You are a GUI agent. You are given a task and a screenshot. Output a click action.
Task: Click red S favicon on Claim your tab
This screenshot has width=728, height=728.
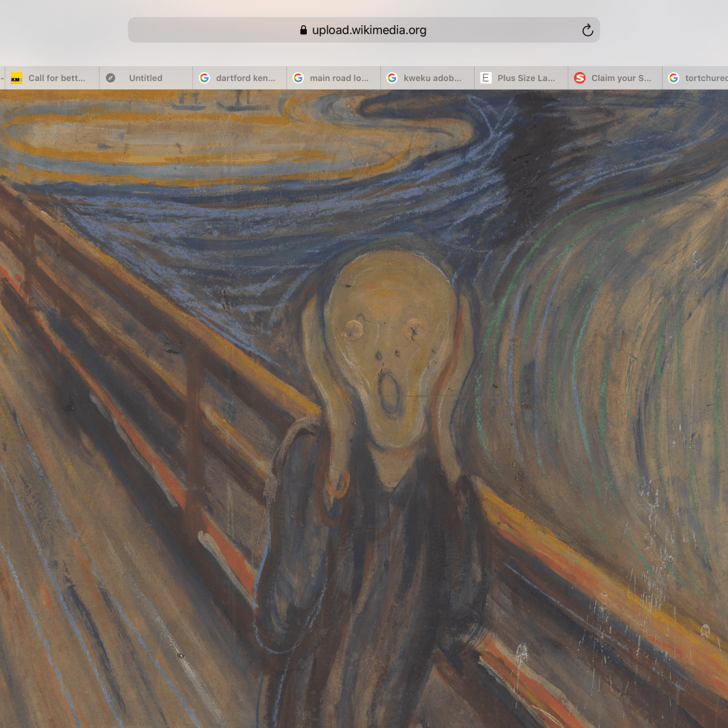coord(579,78)
